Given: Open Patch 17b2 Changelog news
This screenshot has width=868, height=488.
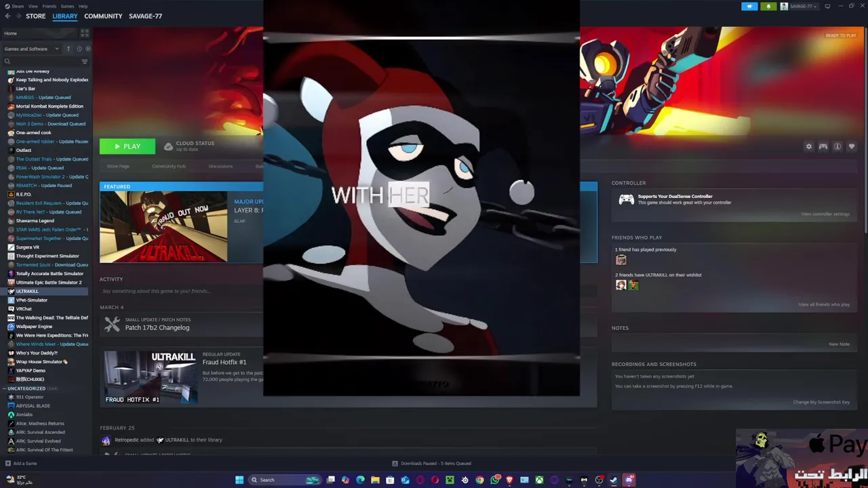Looking at the screenshot, I should pos(157,328).
